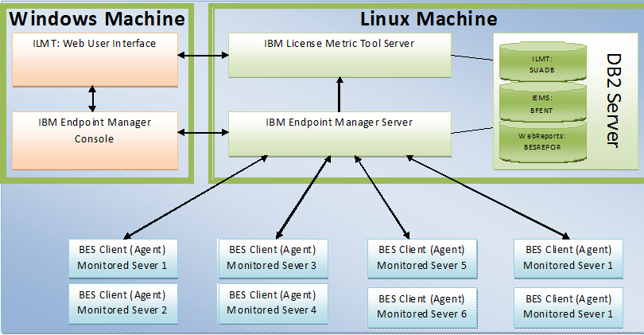
Task: Click the ILMT: SUADB database cylinder
Action: (541, 64)
